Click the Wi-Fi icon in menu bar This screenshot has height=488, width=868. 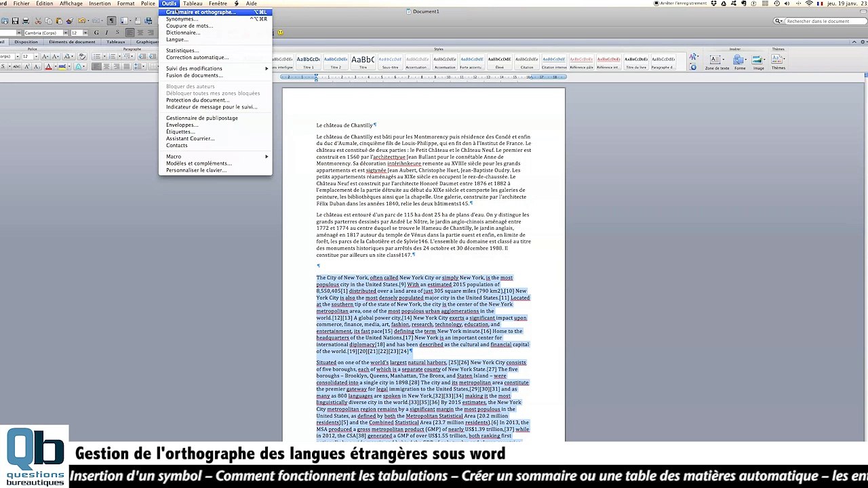(x=809, y=3)
